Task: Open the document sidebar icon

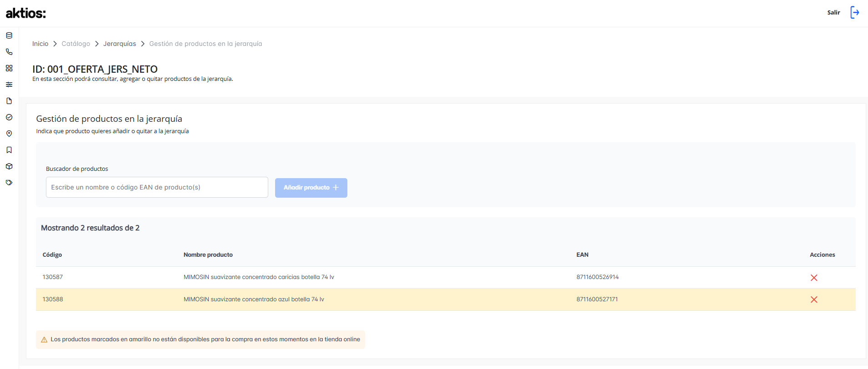Action: (x=9, y=101)
